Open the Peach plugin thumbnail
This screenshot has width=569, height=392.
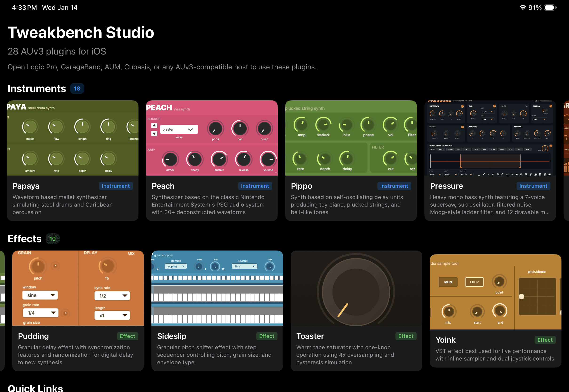(x=212, y=138)
